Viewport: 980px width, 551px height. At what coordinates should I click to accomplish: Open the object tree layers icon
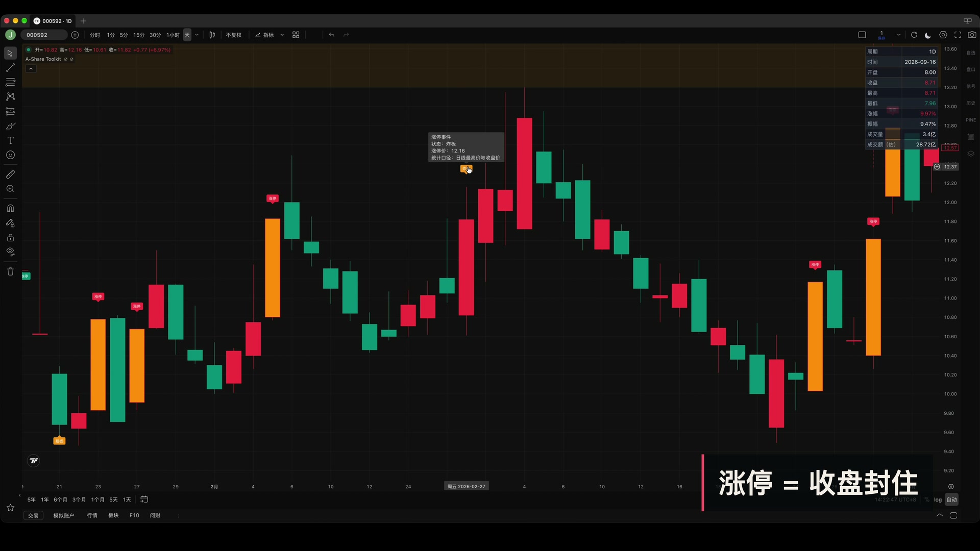971,154
